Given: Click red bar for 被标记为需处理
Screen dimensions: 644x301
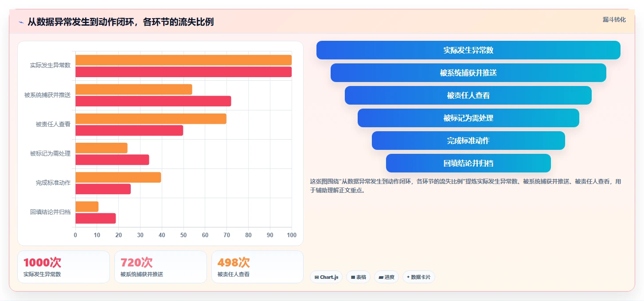Looking at the screenshot, I should pyautogui.click(x=112, y=160).
